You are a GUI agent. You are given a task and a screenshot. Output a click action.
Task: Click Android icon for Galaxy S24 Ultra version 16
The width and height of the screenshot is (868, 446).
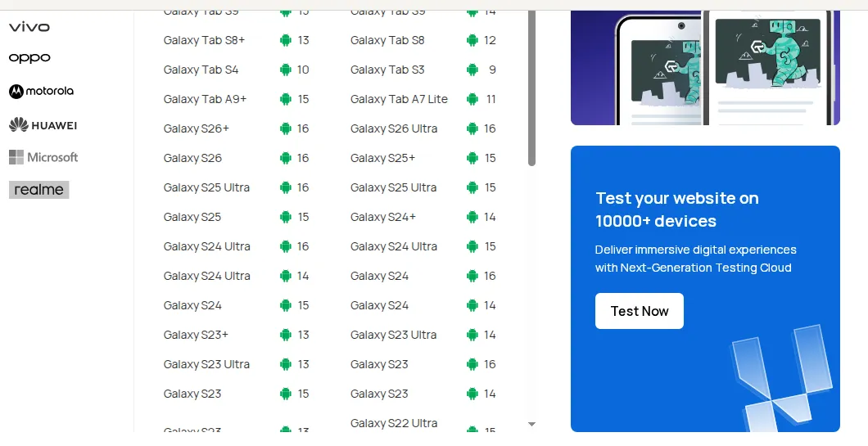286,246
